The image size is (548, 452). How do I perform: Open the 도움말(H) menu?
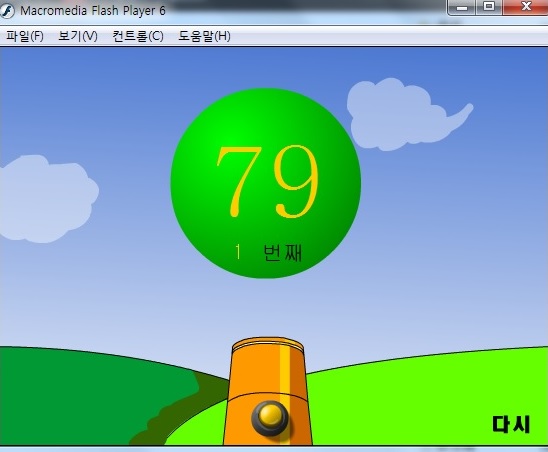pos(204,36)
